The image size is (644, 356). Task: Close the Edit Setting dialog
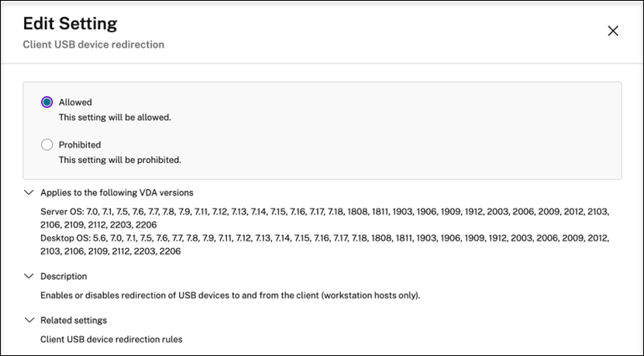(x=613, y=31)
